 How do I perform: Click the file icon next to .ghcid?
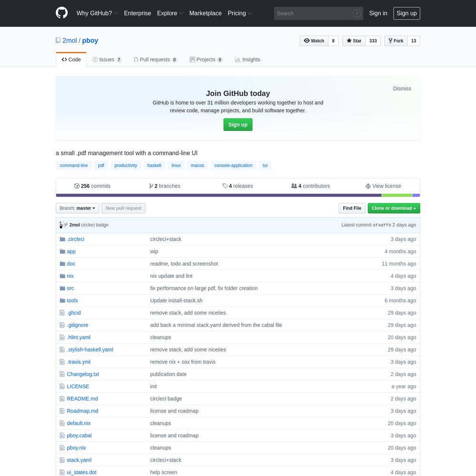point(62,313)
